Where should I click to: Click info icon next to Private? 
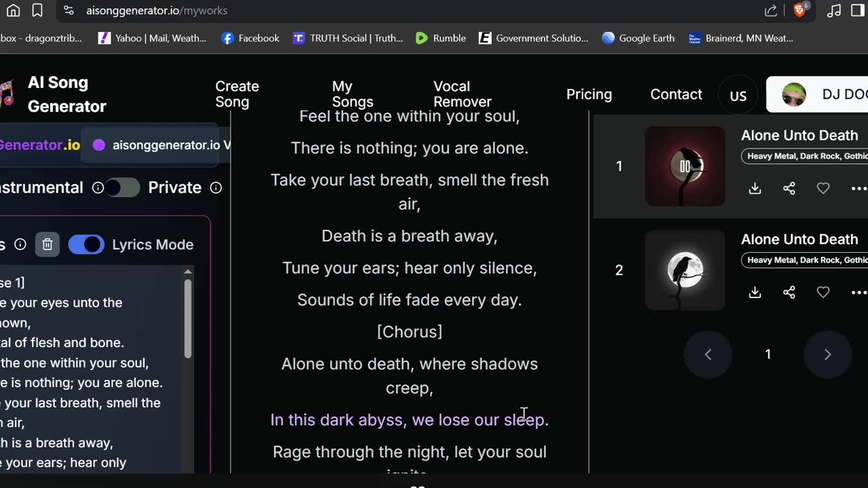pos(216,188)
